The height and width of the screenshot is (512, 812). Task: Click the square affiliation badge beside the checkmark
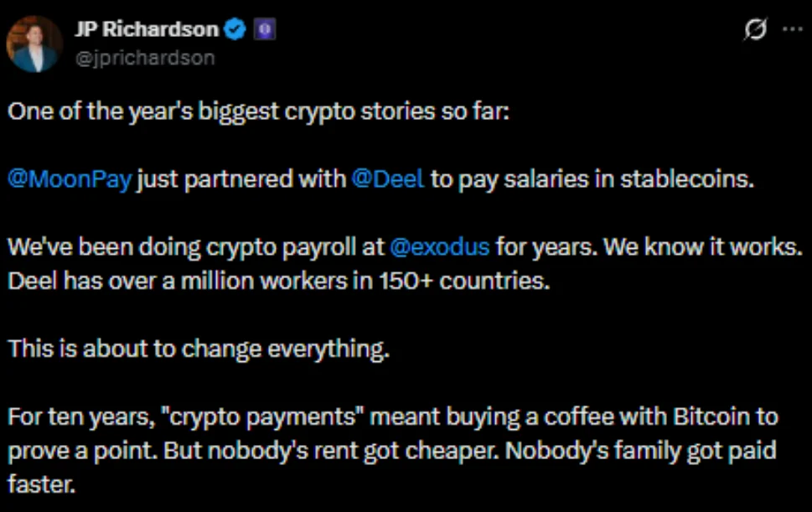pyautogui.click(x=266, y=28)
